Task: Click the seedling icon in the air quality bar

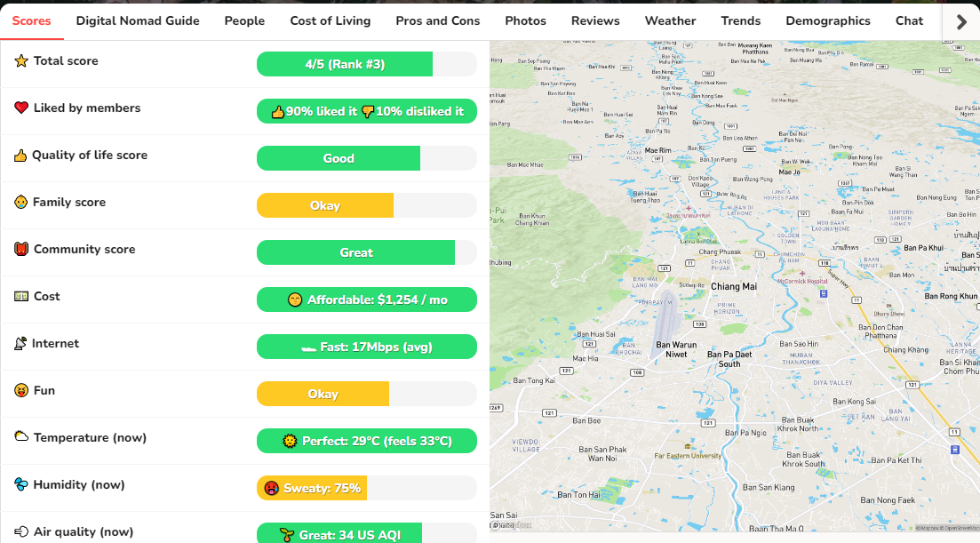Action: pyautogui.click(x=287, y=535)
